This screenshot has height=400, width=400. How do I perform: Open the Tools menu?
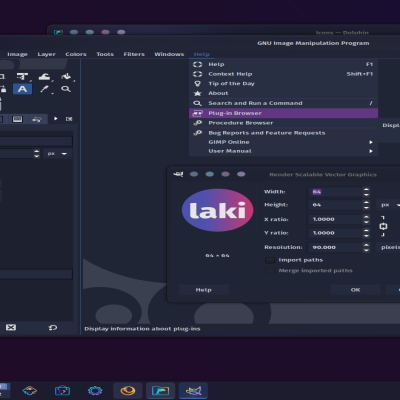[x=105, y=54]
